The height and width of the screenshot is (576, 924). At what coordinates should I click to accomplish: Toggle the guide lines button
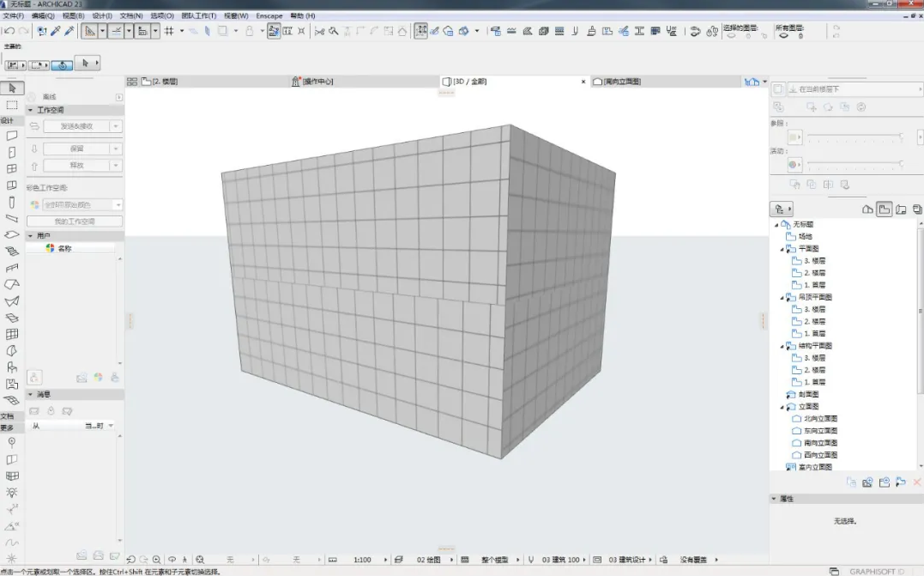point(89,31)
